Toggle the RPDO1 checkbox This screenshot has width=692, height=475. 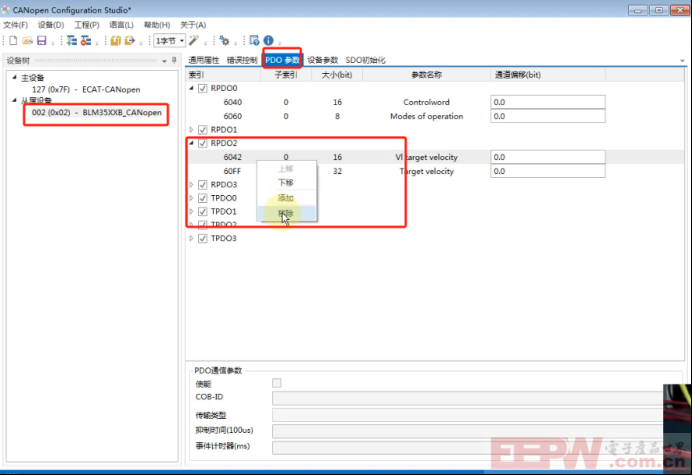[203, 130]
